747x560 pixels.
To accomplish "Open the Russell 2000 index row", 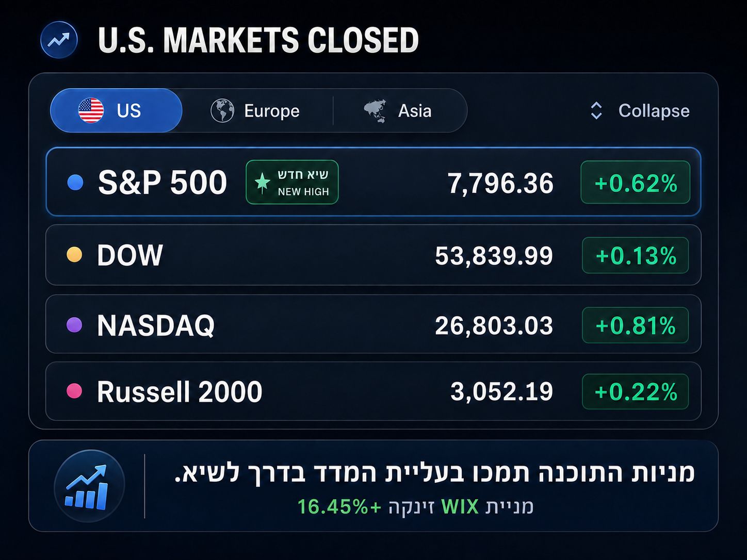I will (x=373, y=391).
